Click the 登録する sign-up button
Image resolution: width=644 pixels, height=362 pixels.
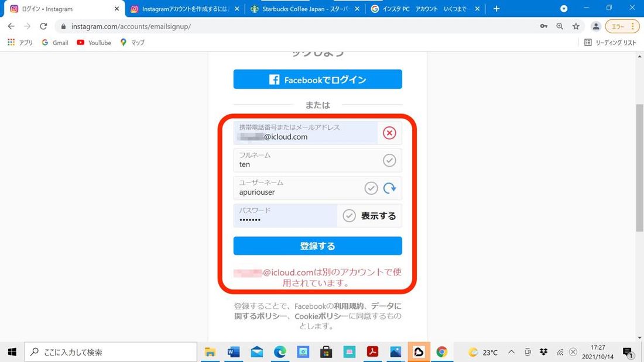click(317, 246)
